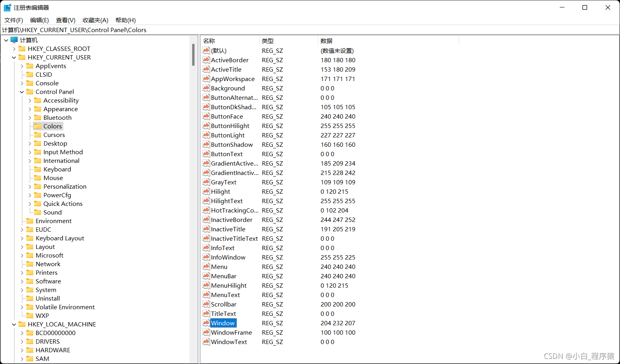This screenshot has width=620, height=364.
Task: Click the folder icon of Keyboard key
Action: tap(38, 169)
